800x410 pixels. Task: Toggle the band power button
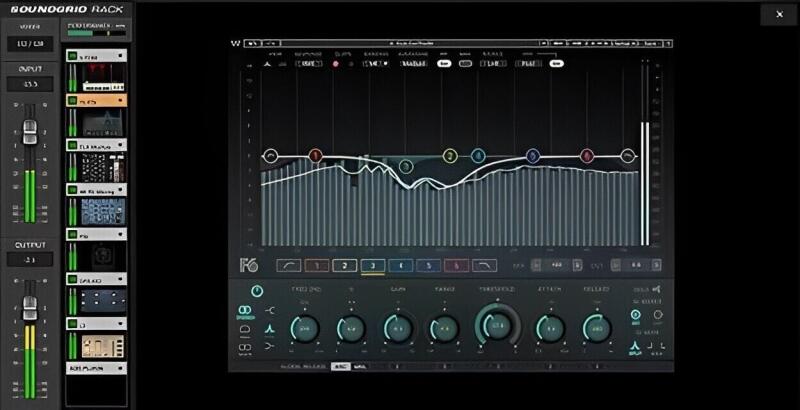pos(258,291)
